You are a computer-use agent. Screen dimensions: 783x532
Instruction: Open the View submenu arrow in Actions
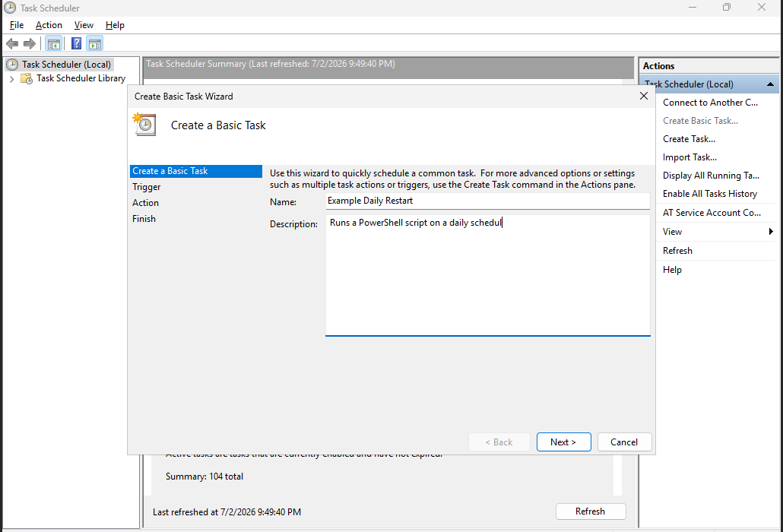pyautogui.click(x=771, y=232)
